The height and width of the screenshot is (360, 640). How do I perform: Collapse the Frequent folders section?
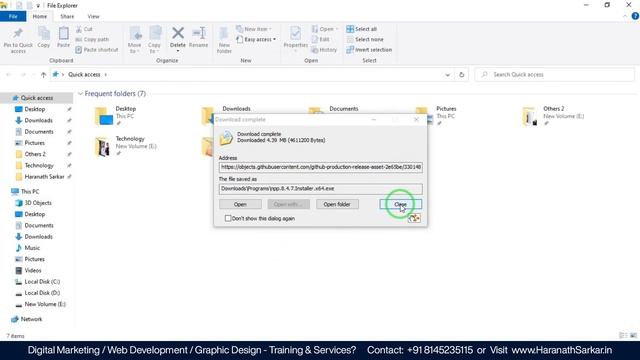[x=80, y=94]
